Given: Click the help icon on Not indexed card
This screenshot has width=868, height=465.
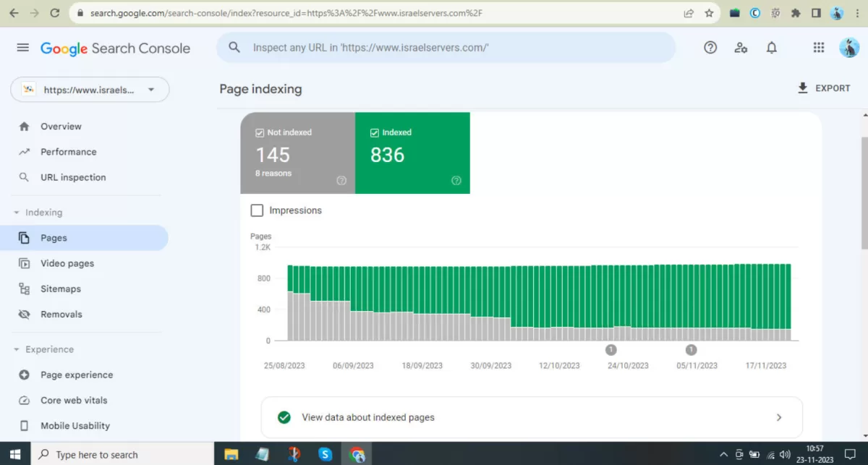Looking at the screenshot, I should [341, 181].
